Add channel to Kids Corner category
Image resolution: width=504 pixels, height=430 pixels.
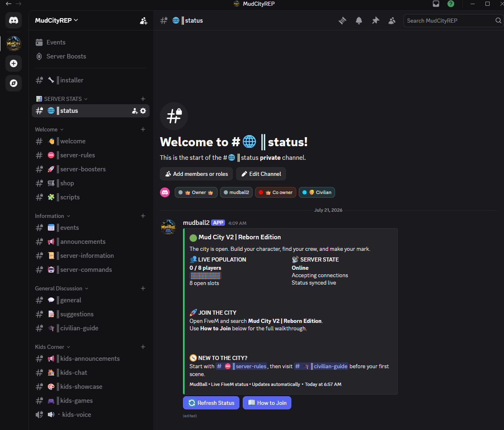143,347
